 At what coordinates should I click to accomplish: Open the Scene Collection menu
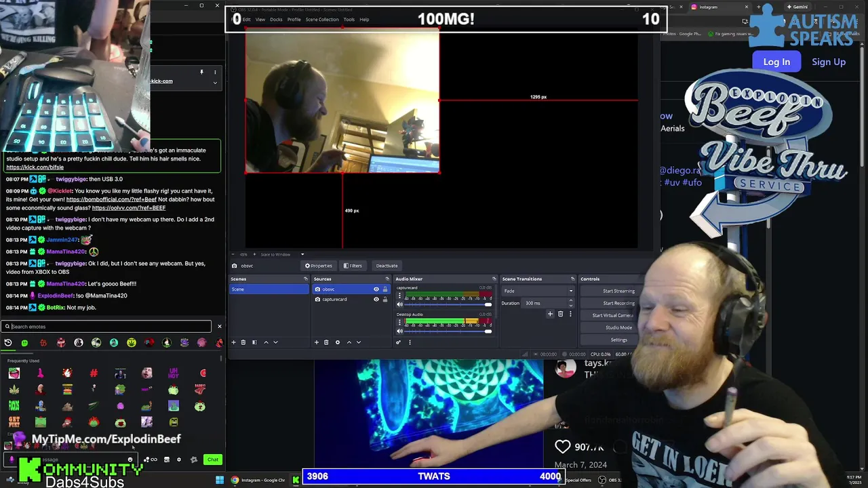(x=322, y=19)
